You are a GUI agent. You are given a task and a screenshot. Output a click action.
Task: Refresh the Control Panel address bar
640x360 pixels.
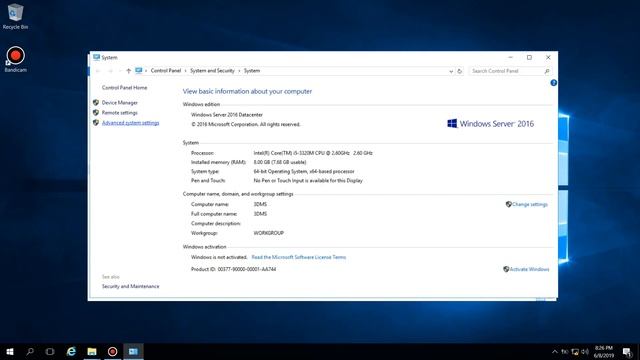(460, 71)
